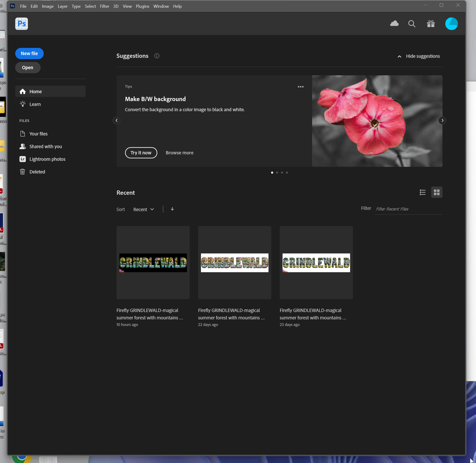The height and width of the screenshot is (463, 476).
Task: Click the search magnifier icon
Action: [x=412, y=24]
